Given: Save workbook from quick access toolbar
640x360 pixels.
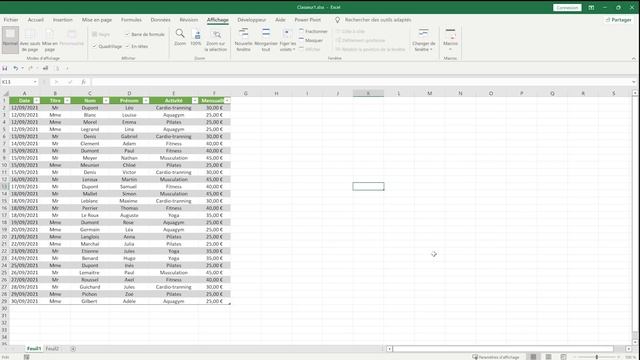Looking at the screenshot, I should (5, 68).
